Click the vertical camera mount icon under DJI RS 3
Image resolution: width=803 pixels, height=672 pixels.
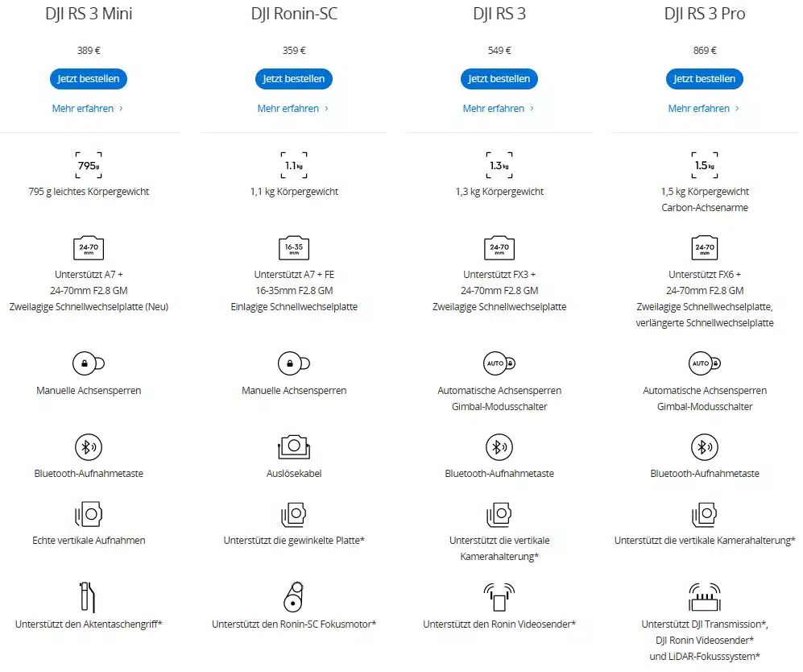(x=499, y=514)
